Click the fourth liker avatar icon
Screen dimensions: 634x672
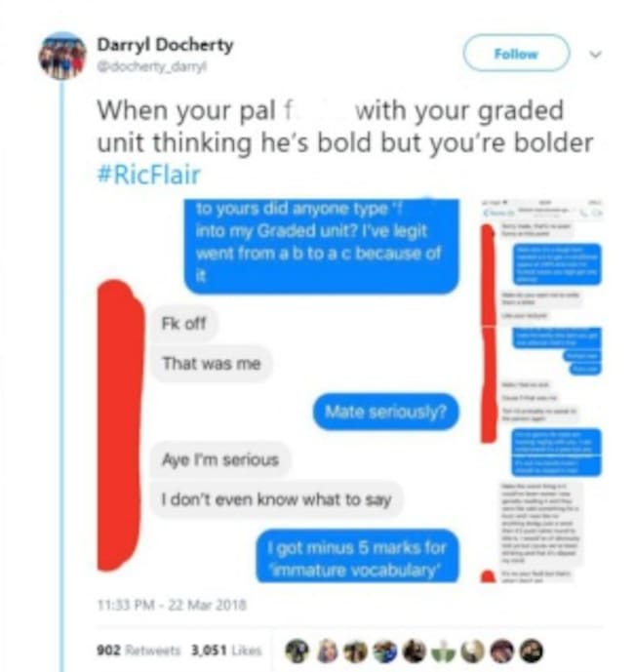coord(385,651)
